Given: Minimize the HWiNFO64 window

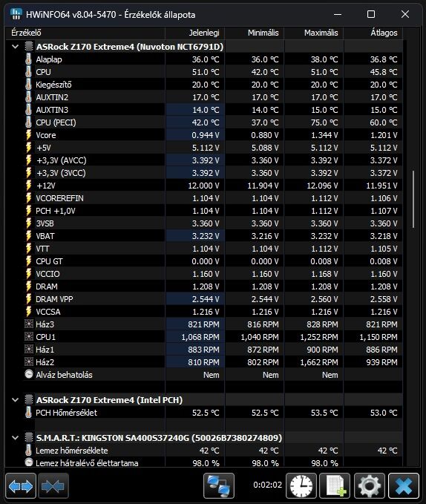Looking at the screenshot, I should click(x=338, y=14).
